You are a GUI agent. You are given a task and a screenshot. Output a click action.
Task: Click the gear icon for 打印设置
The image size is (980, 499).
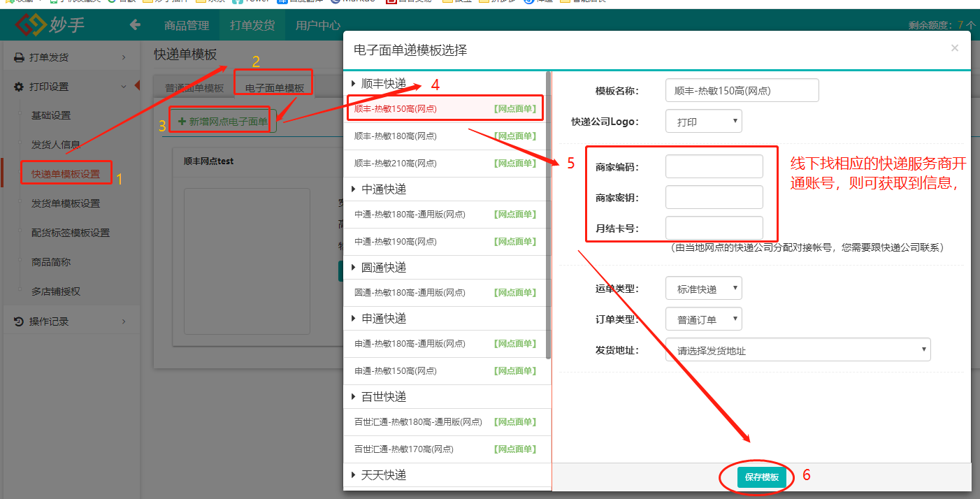click(x=19, y=87)
